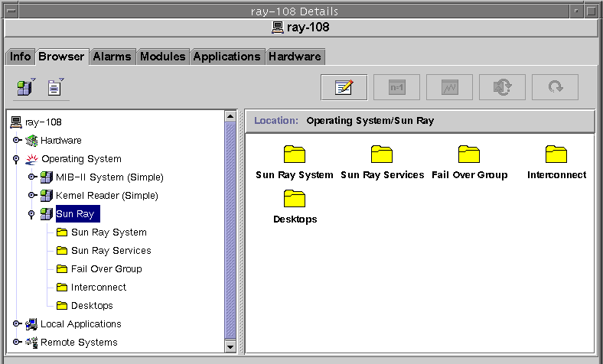Expand the Hardware tree node

pos(17,140)
